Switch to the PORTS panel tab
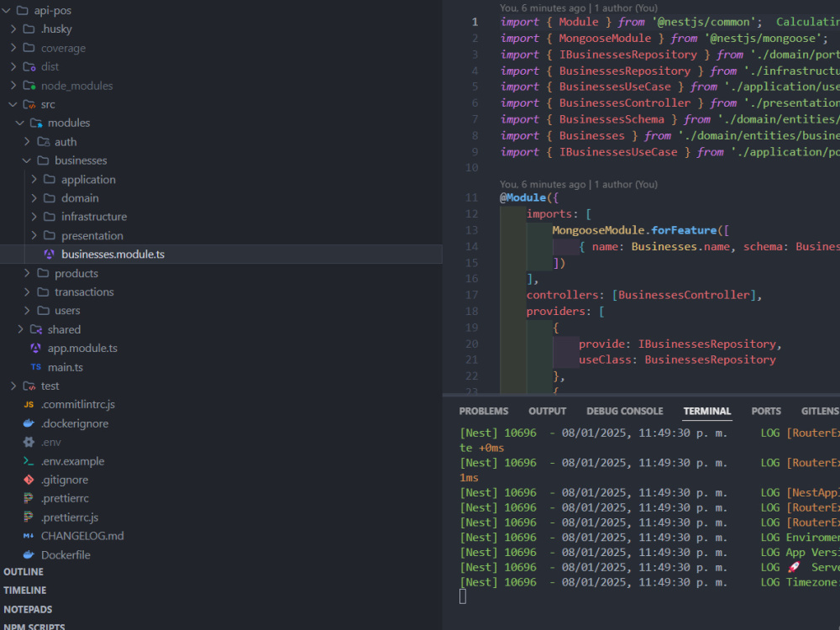The width and height of the screenshot is (840, 630). [x=766, y=411]
